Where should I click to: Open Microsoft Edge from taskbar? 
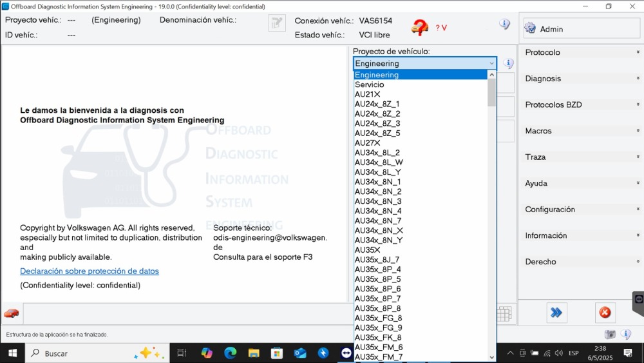click(x=231, y=353)
